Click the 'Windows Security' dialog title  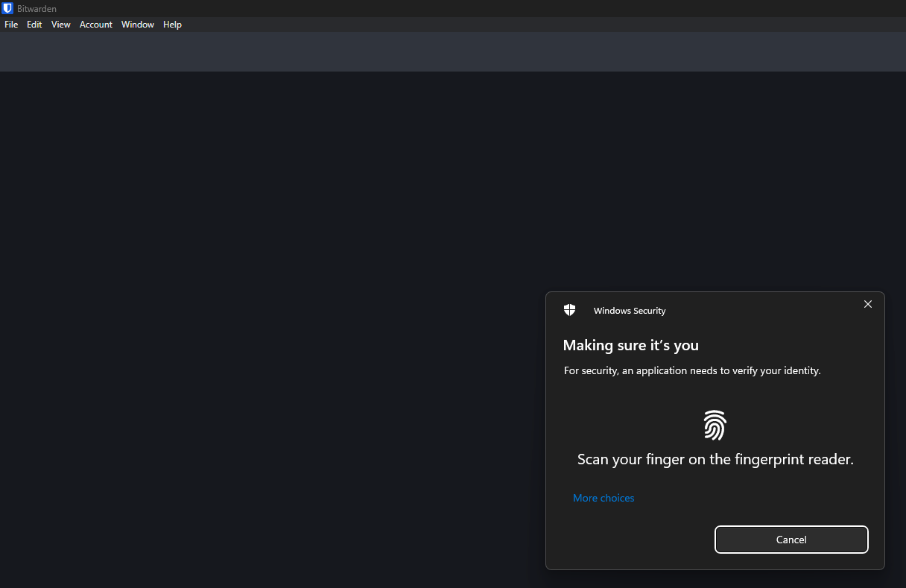[x=630, y=311]
